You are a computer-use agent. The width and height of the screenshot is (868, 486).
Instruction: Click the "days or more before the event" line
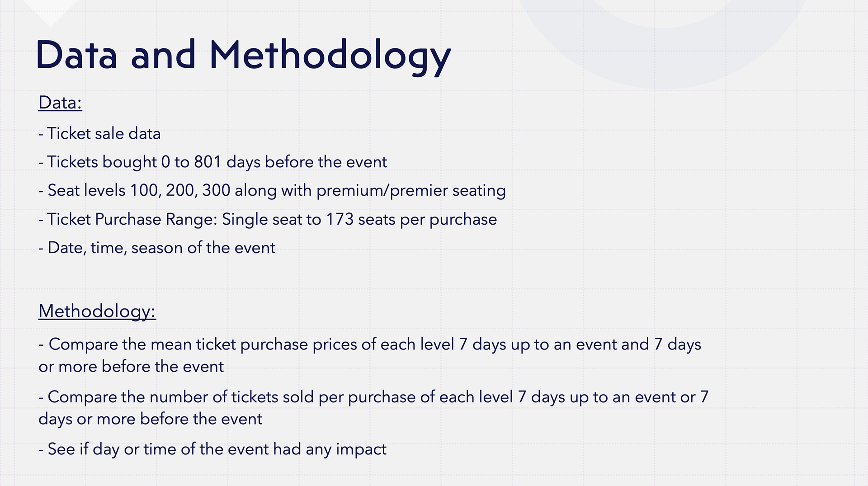point(150,419)
